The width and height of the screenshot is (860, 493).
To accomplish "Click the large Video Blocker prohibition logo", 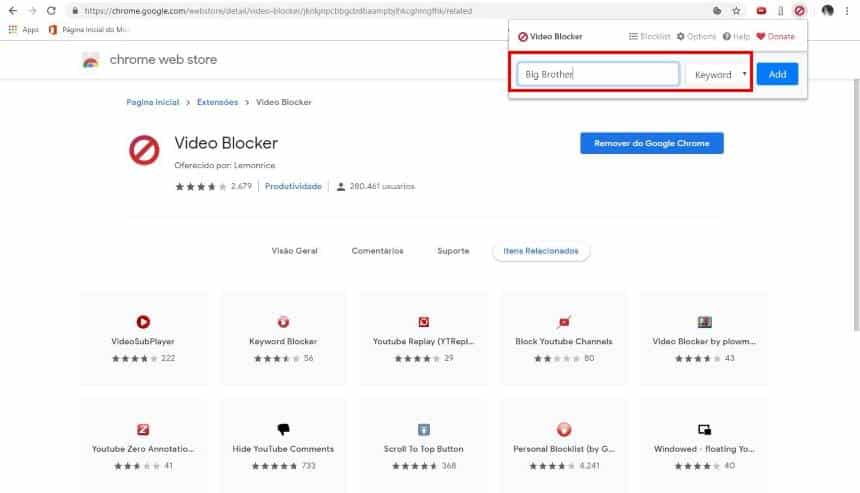I will coord(144,150).
